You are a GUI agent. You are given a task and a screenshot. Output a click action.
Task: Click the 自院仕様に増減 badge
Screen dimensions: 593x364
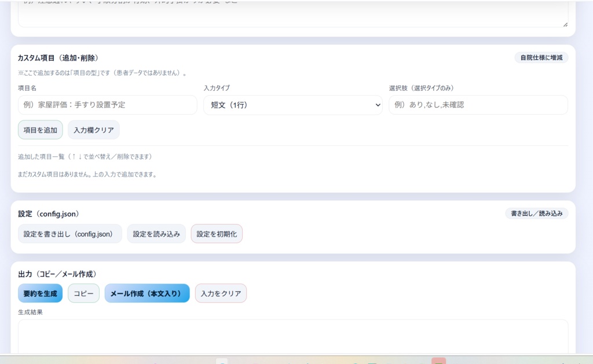(541, 57)
